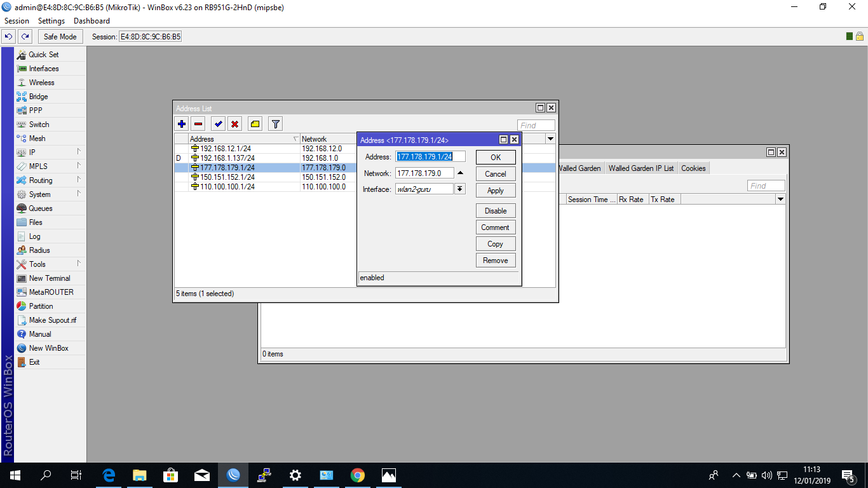Click Remove button in Address dialog

(496, 260)
